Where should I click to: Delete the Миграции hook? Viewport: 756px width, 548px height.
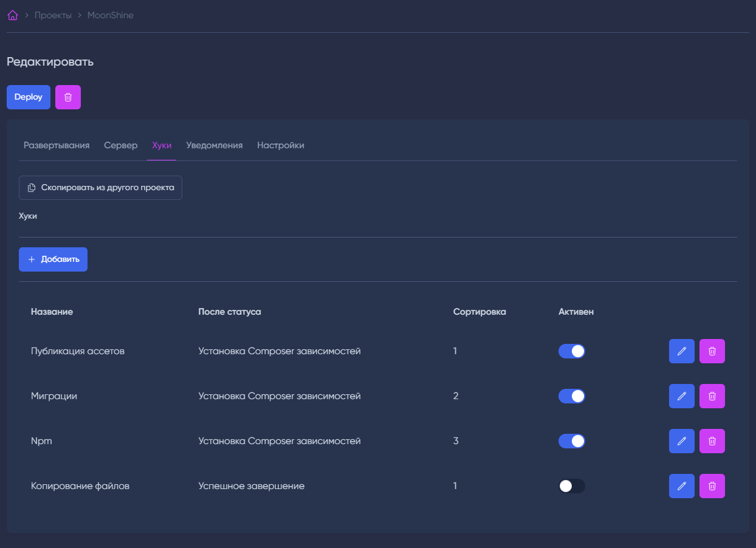coord(712,396)
